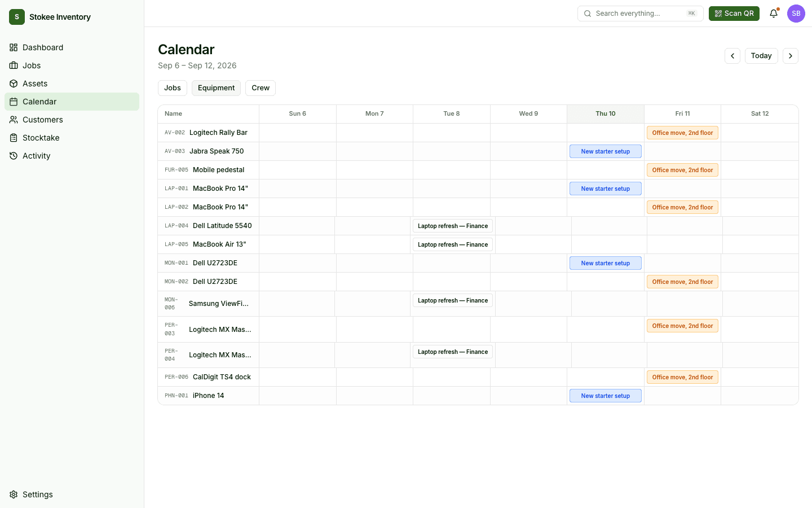Select Dell Latitude 5540 name
This screenshot has width=812, height=508.
pyautogui.click(x=222, y=226)
